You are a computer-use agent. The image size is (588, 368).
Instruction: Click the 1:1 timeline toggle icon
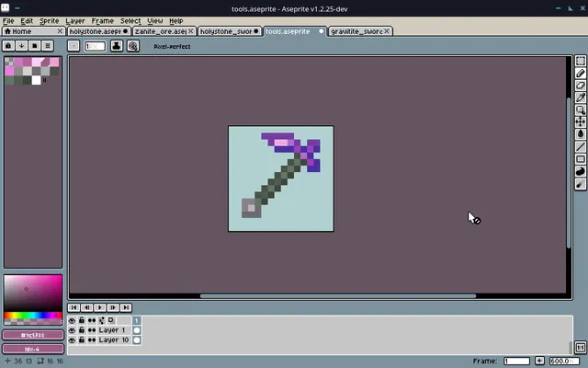(x=581, y=348)
